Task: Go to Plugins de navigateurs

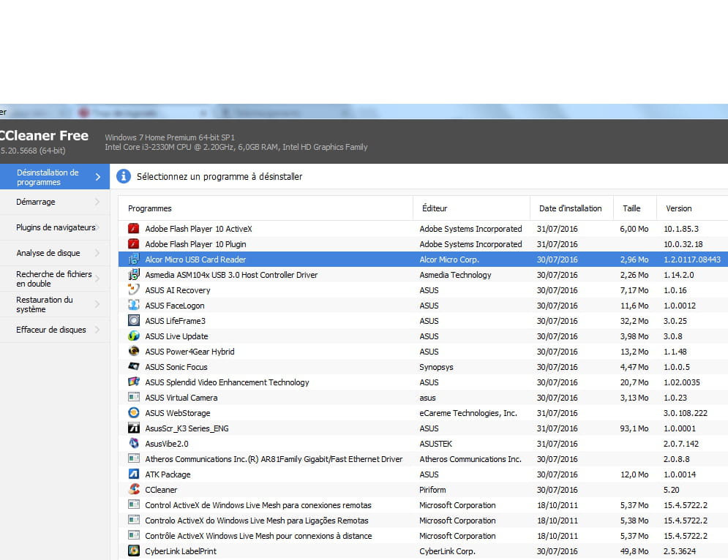Action: pyautogui.click(x=55, y=227)
